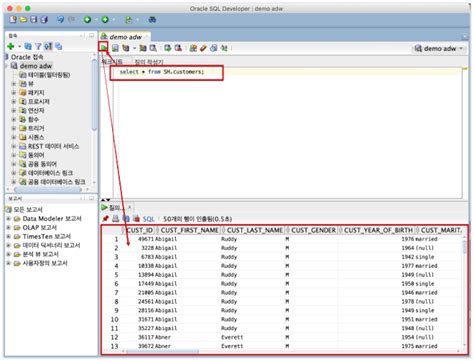This screenshot has width=474, height=361.
Task: Select the 공용 동의어 tree item
Action: coord(42,164)
